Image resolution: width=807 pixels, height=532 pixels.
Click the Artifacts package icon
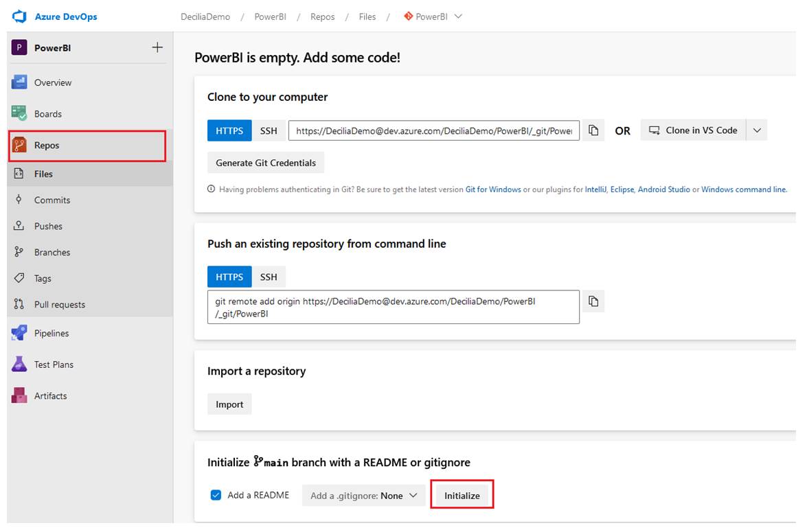coord(19,395)
